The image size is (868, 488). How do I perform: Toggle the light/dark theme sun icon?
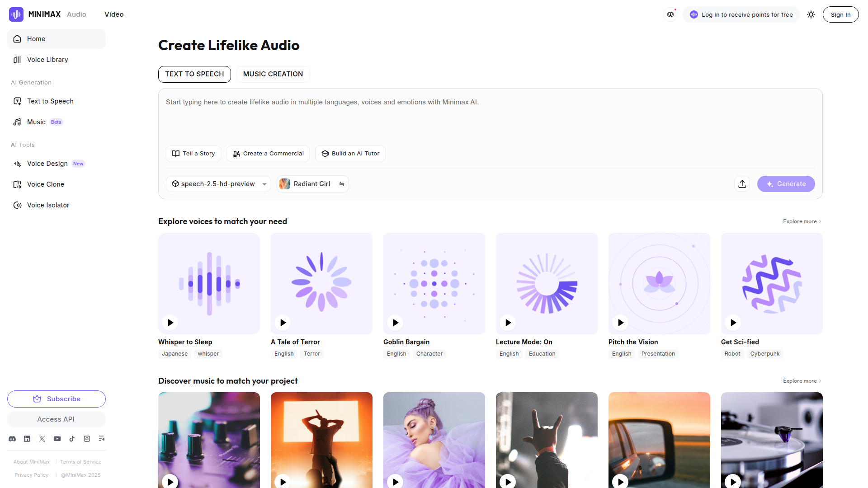[811, 14]
